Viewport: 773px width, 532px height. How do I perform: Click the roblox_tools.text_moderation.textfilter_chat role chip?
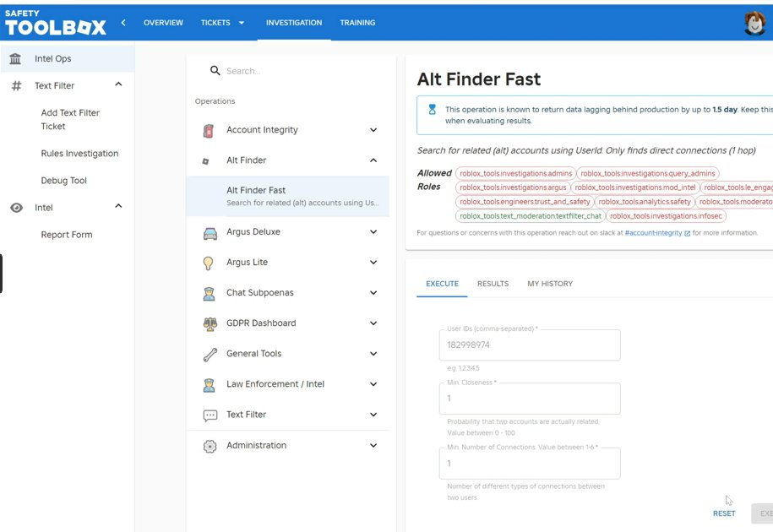point(531,216)
